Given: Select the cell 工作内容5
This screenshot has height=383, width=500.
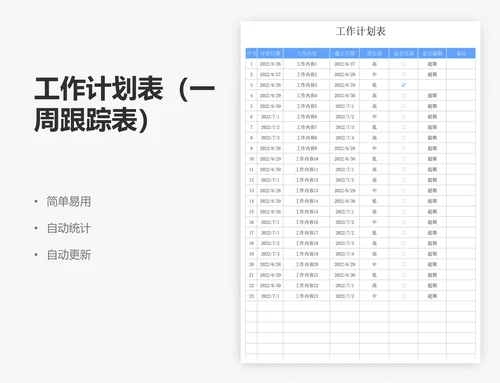Looking at the screenshot, I should (x=307, y=106).
